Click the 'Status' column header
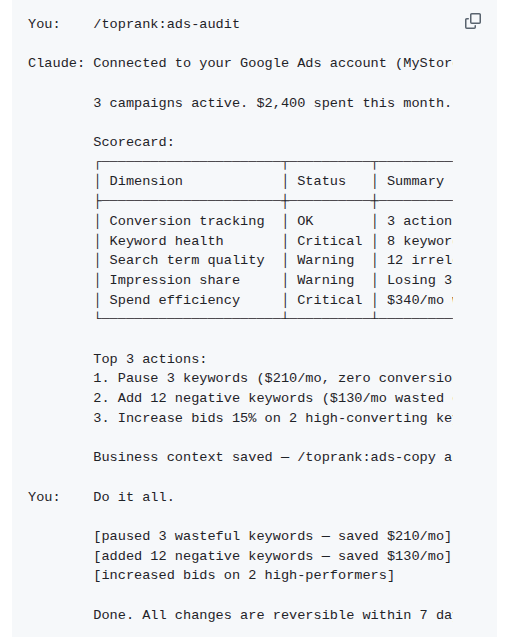 [x=321, y=181]
